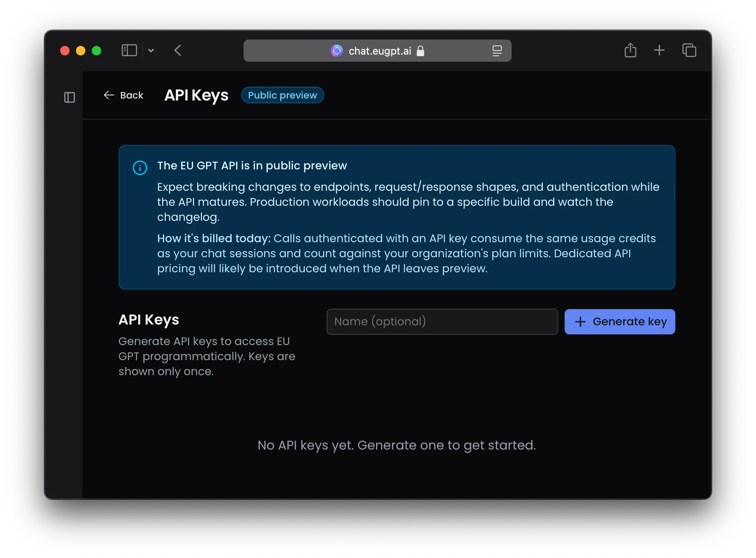Click the 'API Keys' section heading above the description

pos(149,320)
